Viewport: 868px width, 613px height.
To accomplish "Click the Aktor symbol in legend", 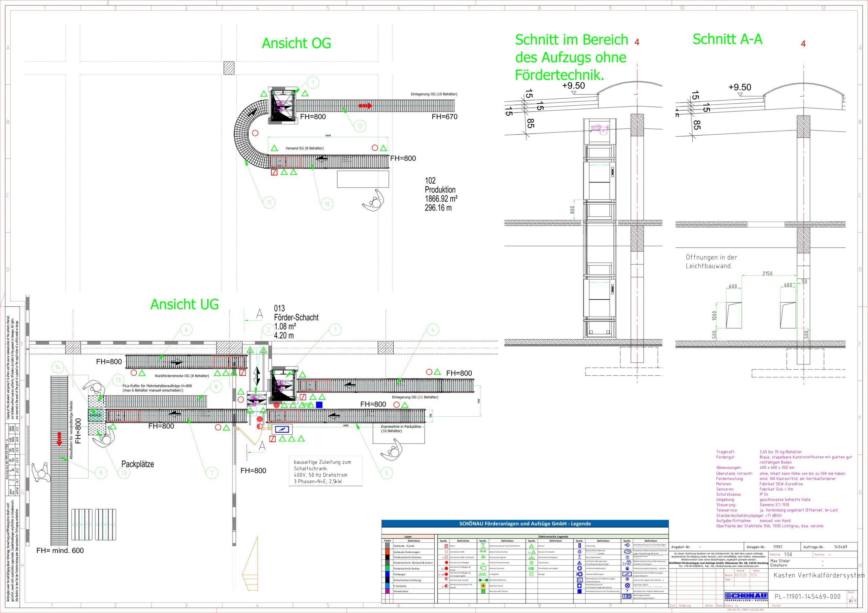I will pos(446,546).
